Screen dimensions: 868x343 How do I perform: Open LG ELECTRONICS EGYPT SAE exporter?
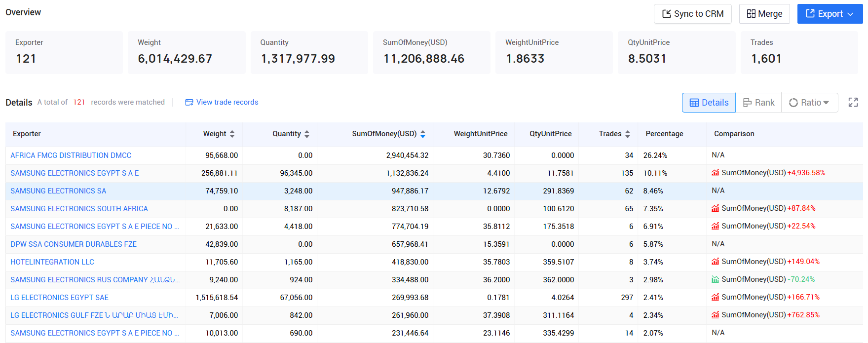(x=59, y=298)
